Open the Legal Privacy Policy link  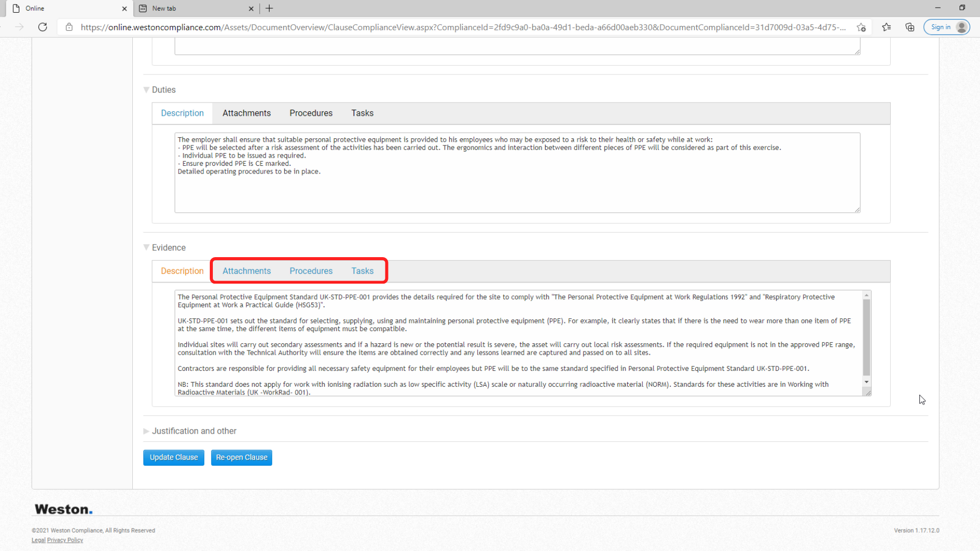point(57,540)
